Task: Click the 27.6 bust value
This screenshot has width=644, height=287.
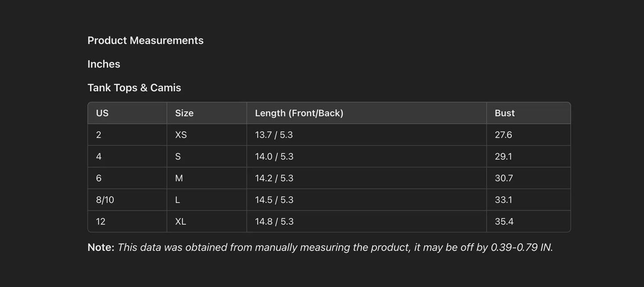Action: [503, 135]
